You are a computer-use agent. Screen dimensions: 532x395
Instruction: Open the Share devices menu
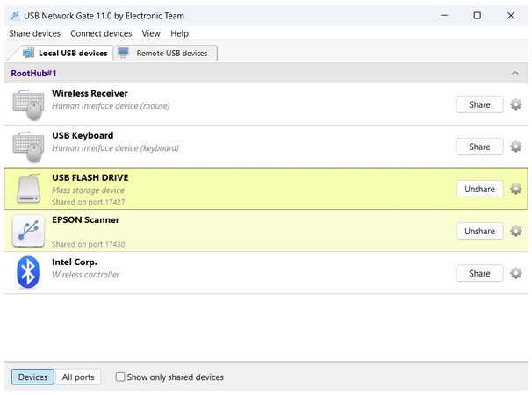[x=34, y=33]
